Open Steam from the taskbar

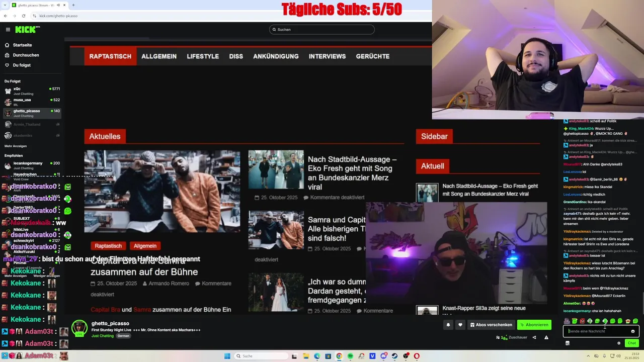(x=394, y=356)
